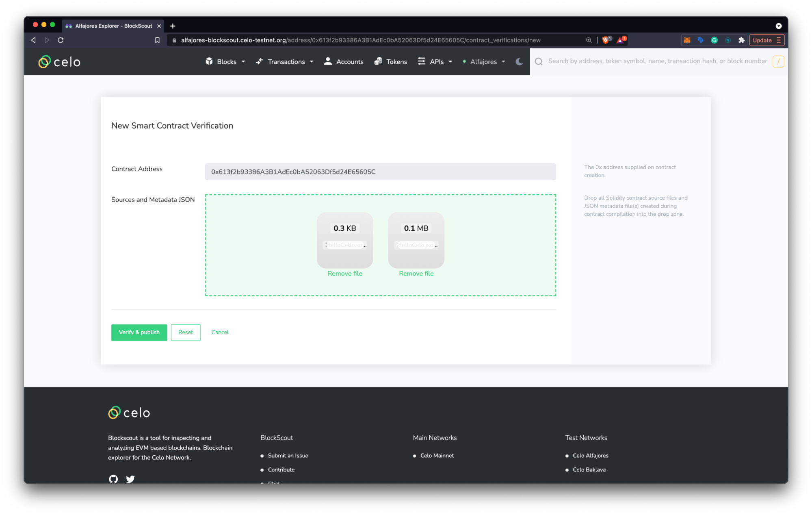This screenshot has height=515, width=812.
Task: Remove the 0.3 KB source file
Action: click(x=344, y=273)
